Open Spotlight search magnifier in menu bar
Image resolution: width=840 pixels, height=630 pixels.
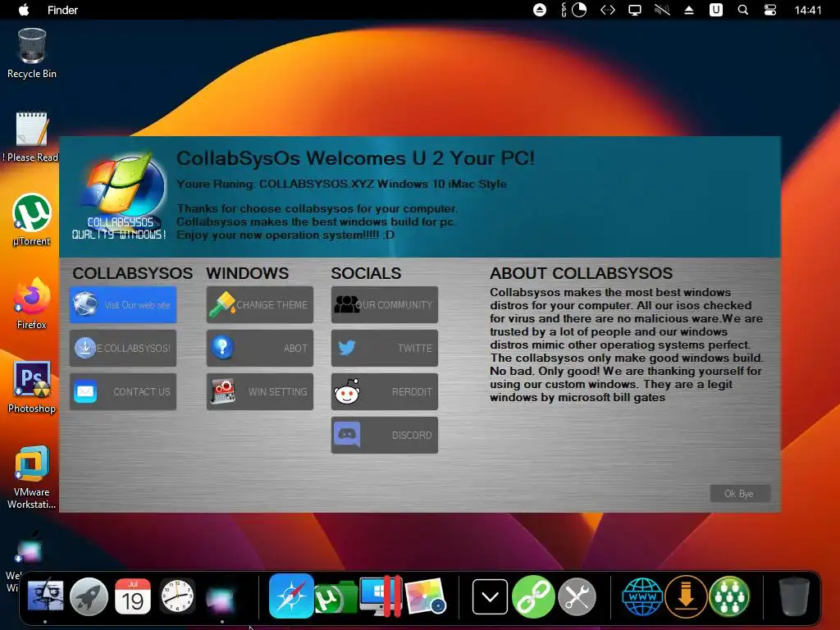pyautogui.click(x=743, y=10)
